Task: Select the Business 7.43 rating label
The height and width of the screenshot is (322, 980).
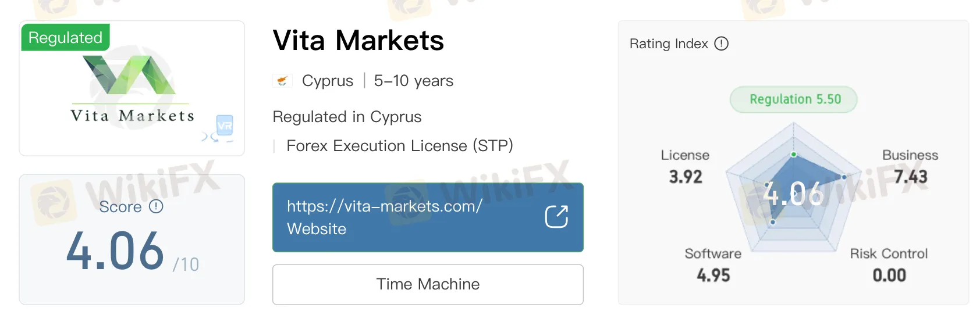Action: click(x=910, y=166)
